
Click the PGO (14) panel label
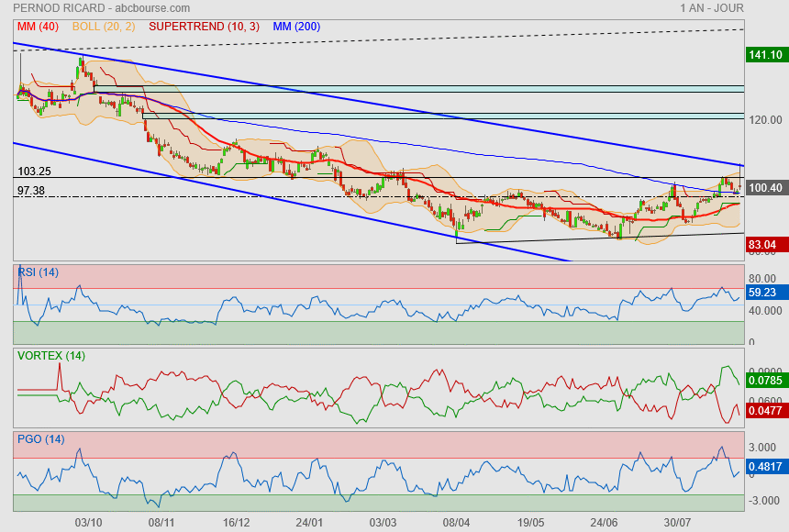click(x=40, y=439)
